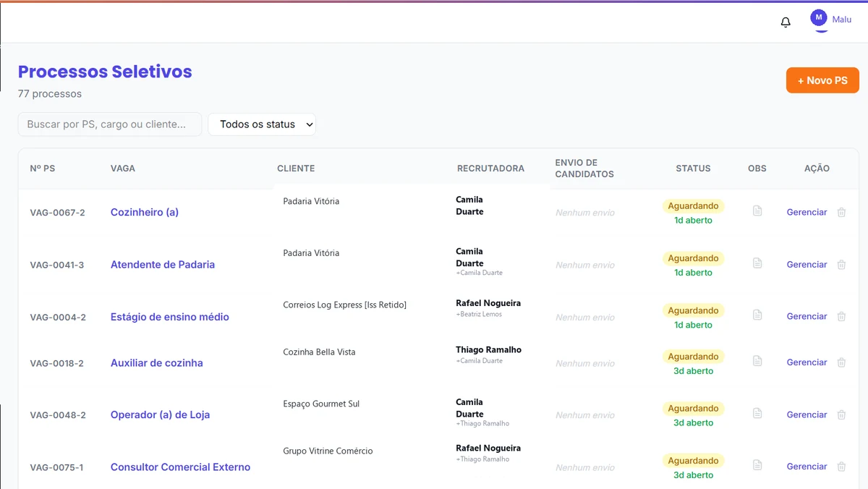Click the Aguardando badge for VAG-0067-2
Screen dimensions: 868x489
point(693,206)
